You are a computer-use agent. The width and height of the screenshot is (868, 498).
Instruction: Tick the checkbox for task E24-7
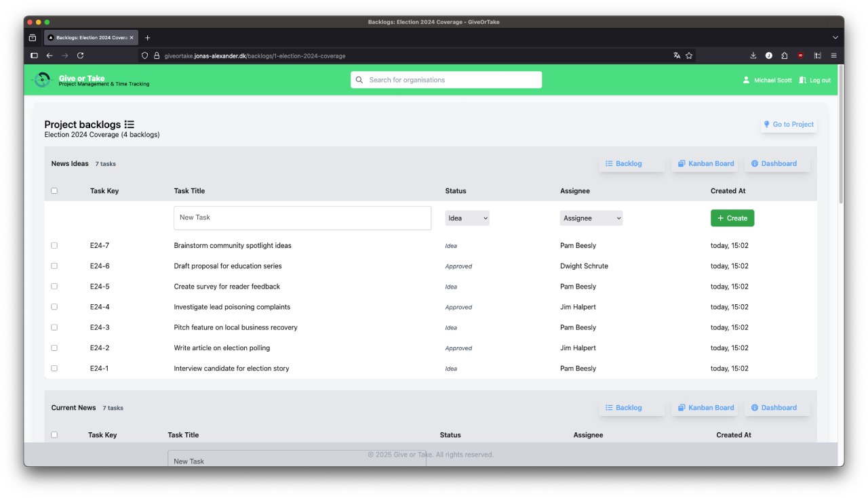click(54, 245)
